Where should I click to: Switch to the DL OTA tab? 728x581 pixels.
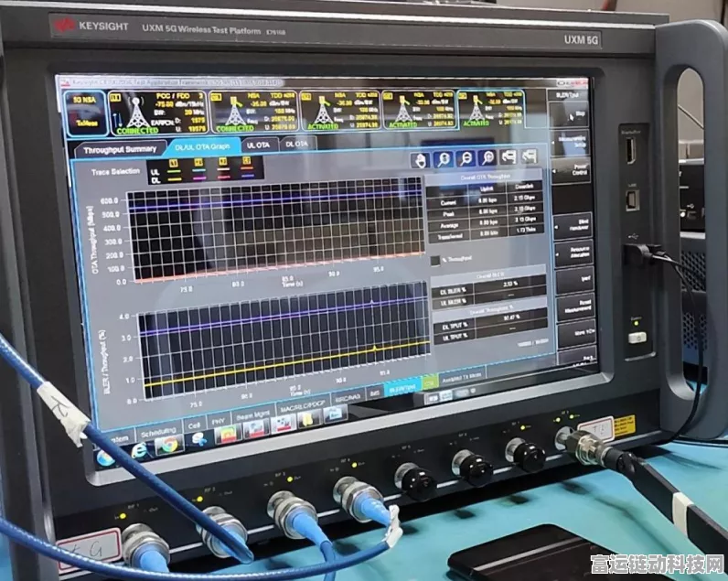click(x=297, y=144)
